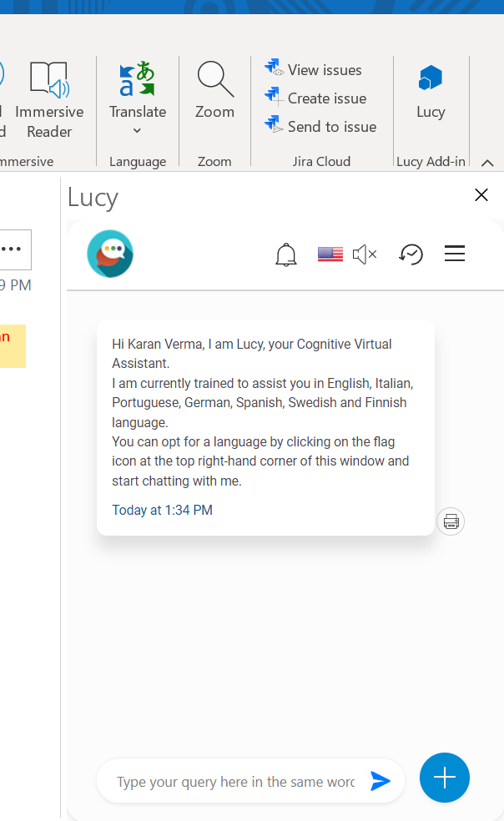Print the welcome message via printer icon
Image resolution: width=504 pixels, height=821 pixels.
[451, 521]
